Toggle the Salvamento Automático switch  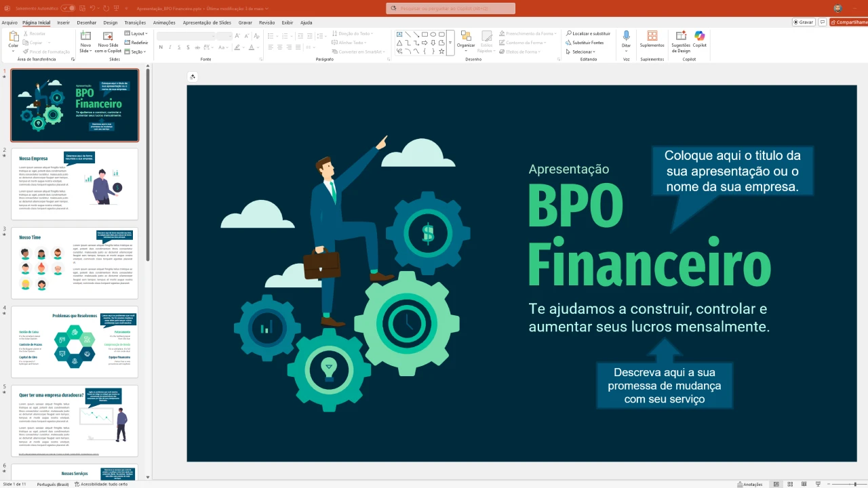[x=68, y=8]
